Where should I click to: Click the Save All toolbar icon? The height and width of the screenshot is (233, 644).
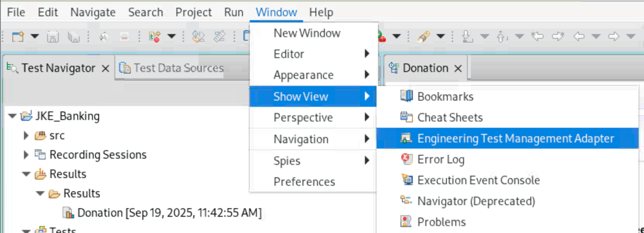click(x=73, y=37)
